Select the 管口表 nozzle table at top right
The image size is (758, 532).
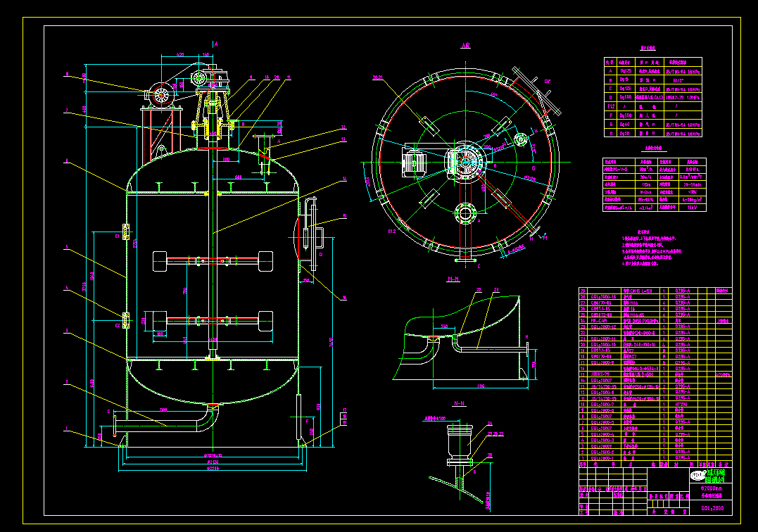[x=651, y=99]
